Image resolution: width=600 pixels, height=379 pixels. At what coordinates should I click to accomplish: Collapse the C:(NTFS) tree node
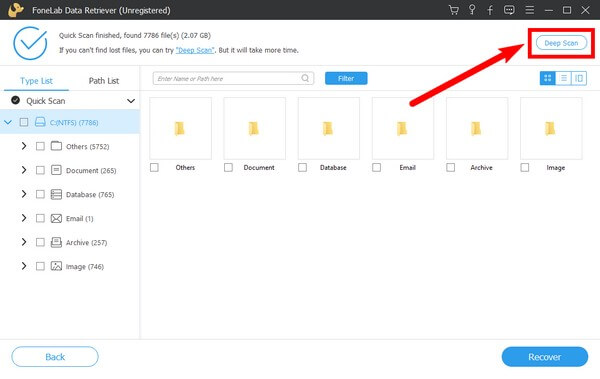[8, 122]
